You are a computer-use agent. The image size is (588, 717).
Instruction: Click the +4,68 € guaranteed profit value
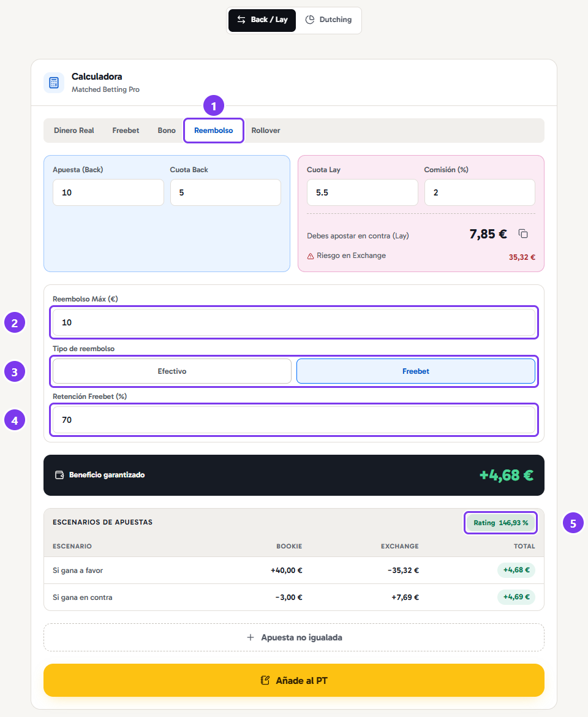pos(506,475)
